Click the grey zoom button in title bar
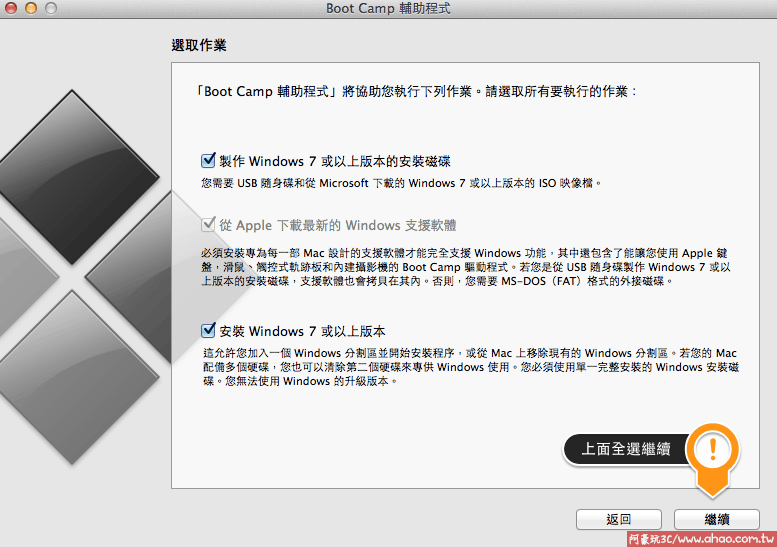This screenshot has width=777, height=547. point(51,8)
